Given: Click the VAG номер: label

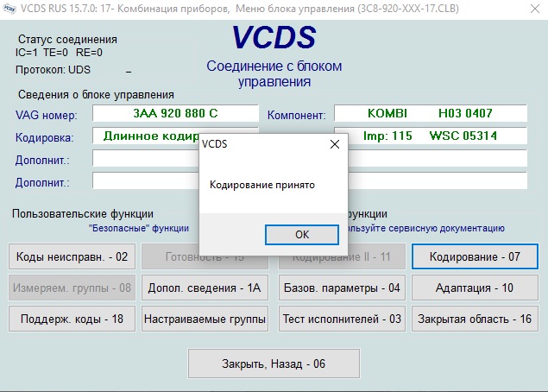Looking at the screenshot, I should 46,115.
